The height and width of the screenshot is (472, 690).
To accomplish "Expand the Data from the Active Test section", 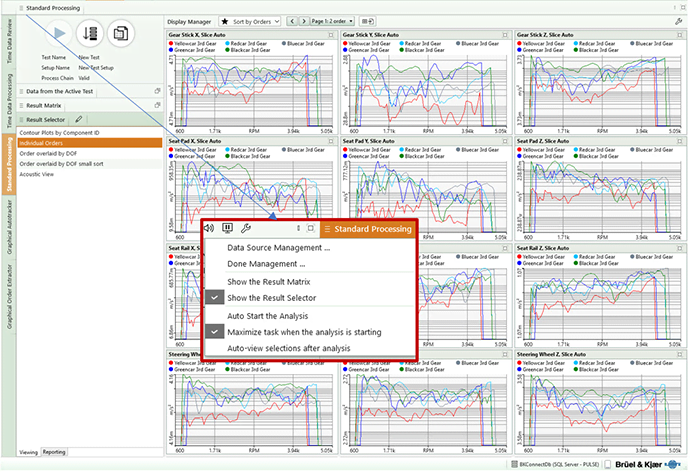I will (59, 91).
